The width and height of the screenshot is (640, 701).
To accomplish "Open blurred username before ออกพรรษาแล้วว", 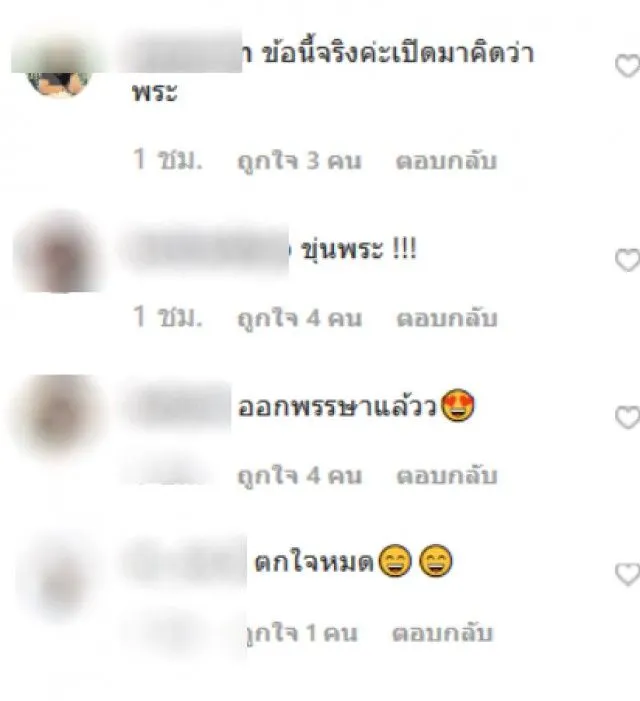I will coord(181,407).
